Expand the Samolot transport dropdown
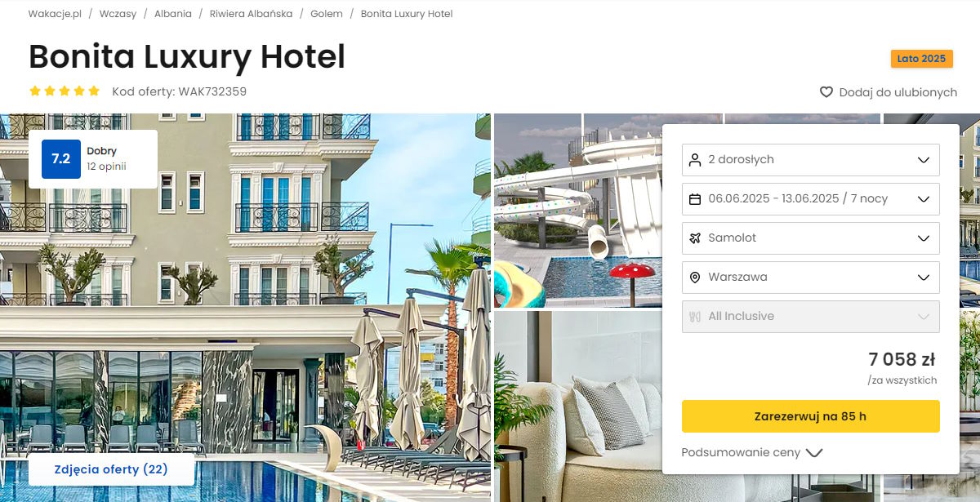The image size is (980, 502). [811, 238]
